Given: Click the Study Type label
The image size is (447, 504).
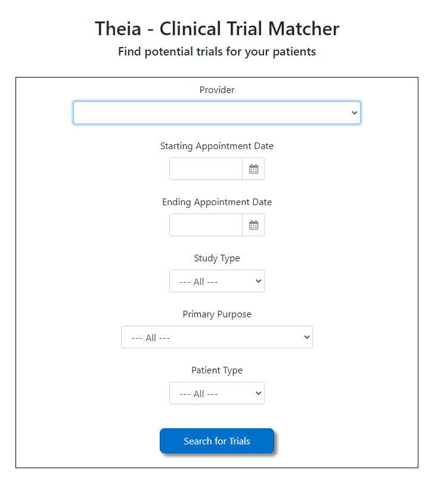Looking at the screenshot, I should pos(217,258).
